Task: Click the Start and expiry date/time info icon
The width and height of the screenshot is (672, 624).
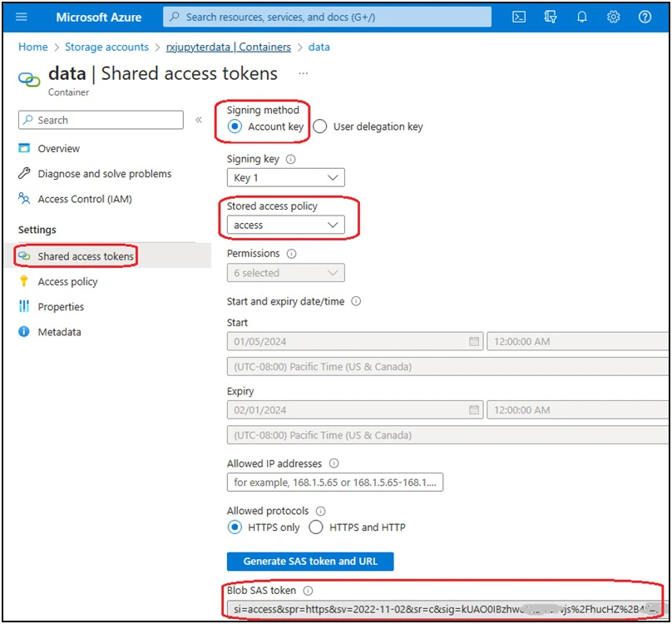Action: tap(356, 301)
